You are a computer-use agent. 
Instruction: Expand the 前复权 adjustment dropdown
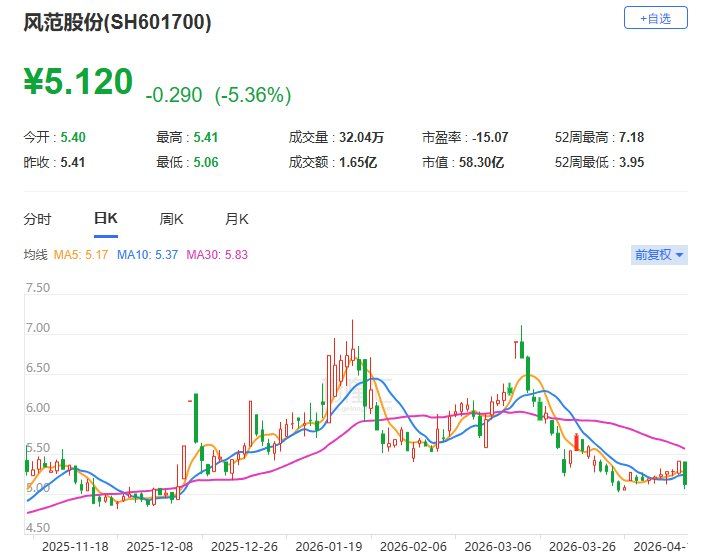pos(660,255)
